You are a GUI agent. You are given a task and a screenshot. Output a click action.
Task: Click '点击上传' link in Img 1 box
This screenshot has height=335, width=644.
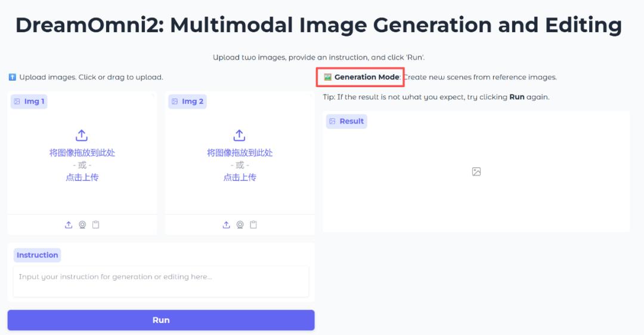pos(82,177)
